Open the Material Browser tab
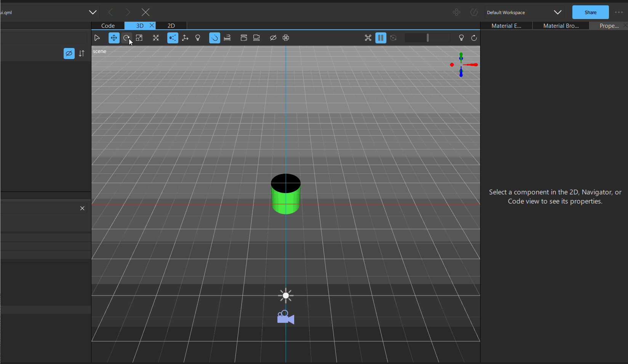 [x=561, y=26]
